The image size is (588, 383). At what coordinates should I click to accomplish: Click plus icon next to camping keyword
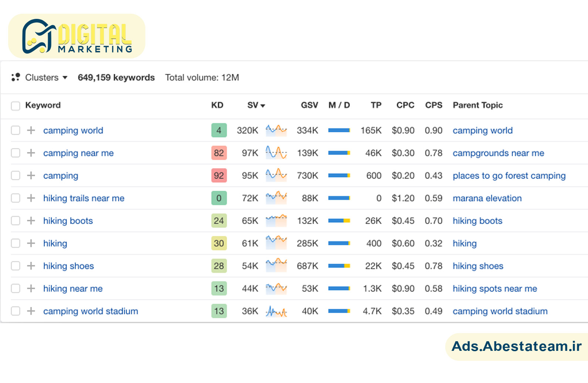tap(31, 175)
